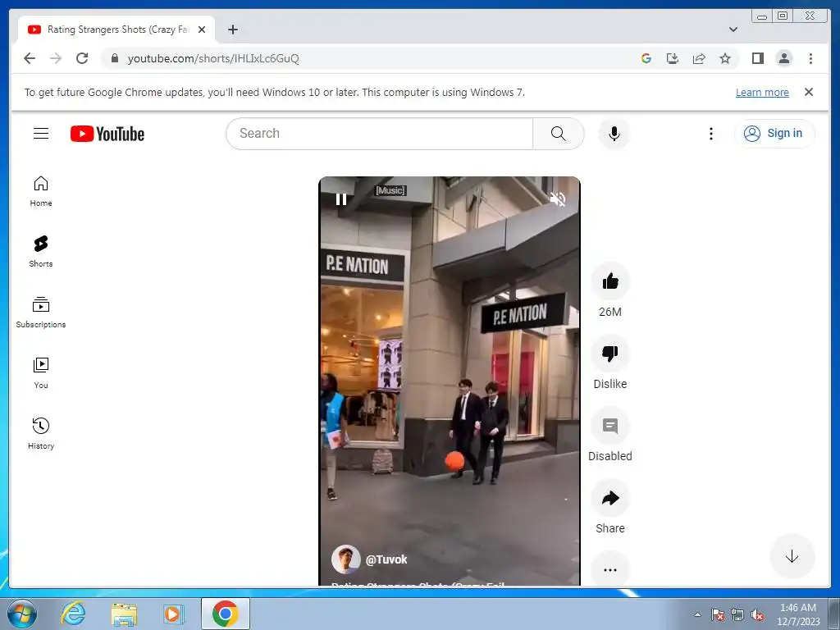Screen dimensions: 840x630
Task: Click Chrome taskbar button
Action: (x=226, y=614)
